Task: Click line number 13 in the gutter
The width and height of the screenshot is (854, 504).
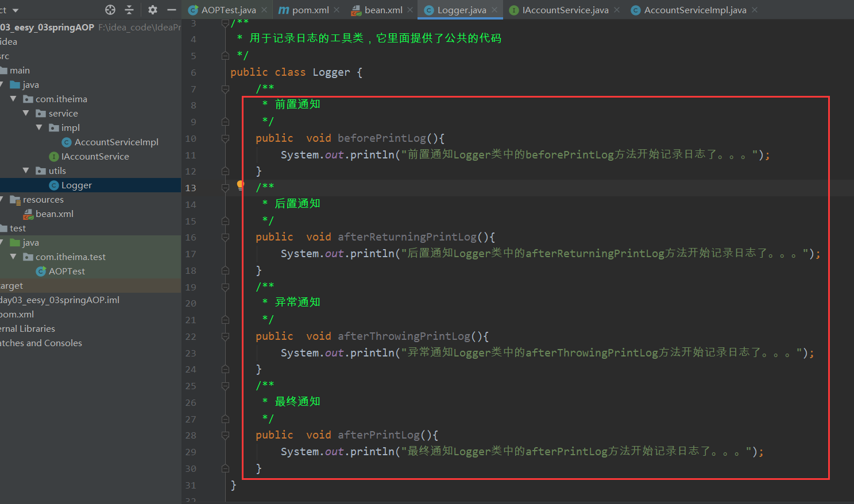Action: point(191,188)
